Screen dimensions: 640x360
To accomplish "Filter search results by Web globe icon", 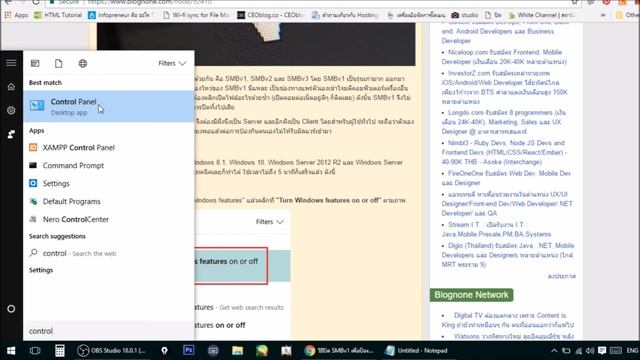I will click(83, 63).
